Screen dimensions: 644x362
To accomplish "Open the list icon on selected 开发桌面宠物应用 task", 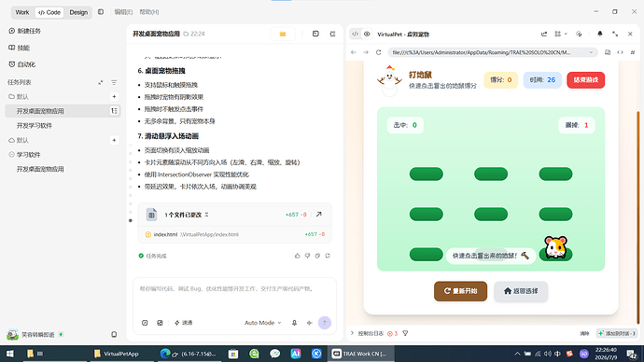I will click(114, 111).
